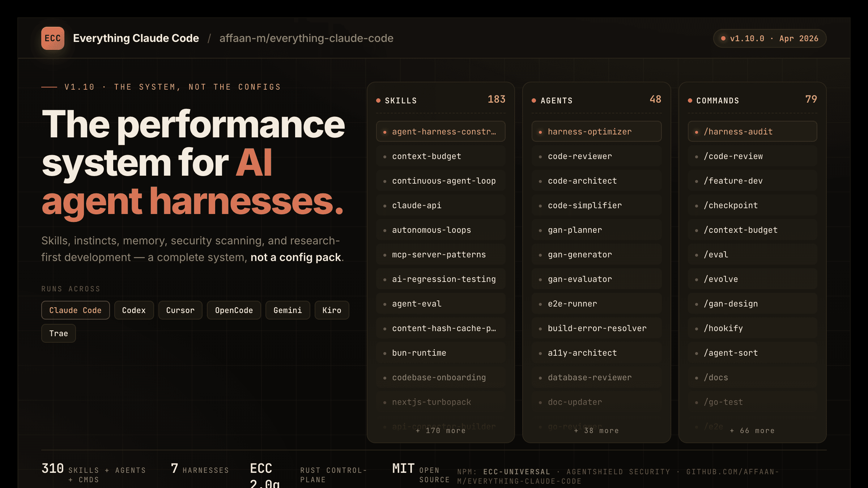The image size is (868, 488).
Task: Open the affaan-m/everything-claude-code repository link
Action: (306, 38)
